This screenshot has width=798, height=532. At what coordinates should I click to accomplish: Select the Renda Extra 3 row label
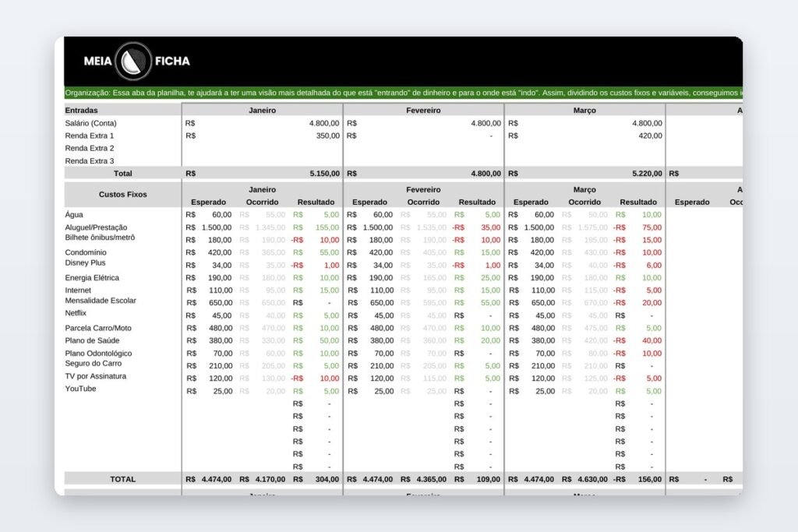pos(90,161)
